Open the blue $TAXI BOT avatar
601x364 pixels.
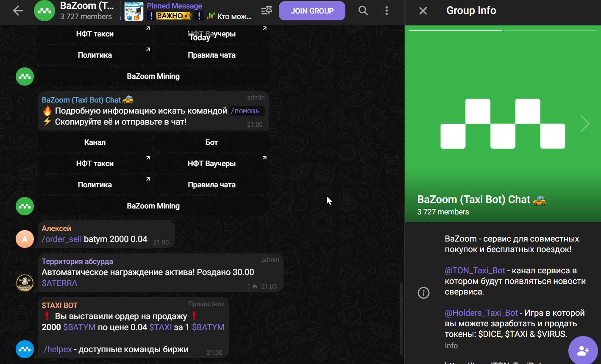point(25,349)
